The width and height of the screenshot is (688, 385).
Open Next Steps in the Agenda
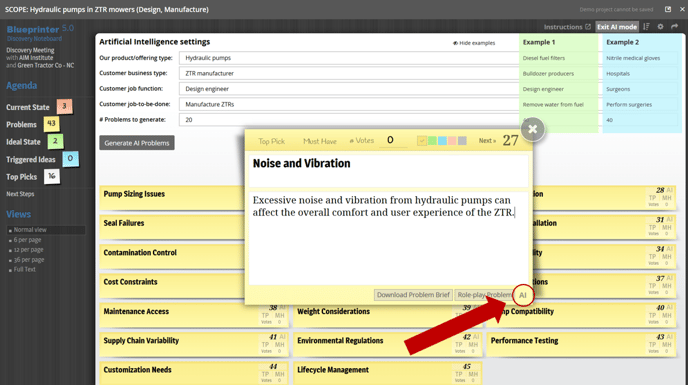tap(20, 194)
